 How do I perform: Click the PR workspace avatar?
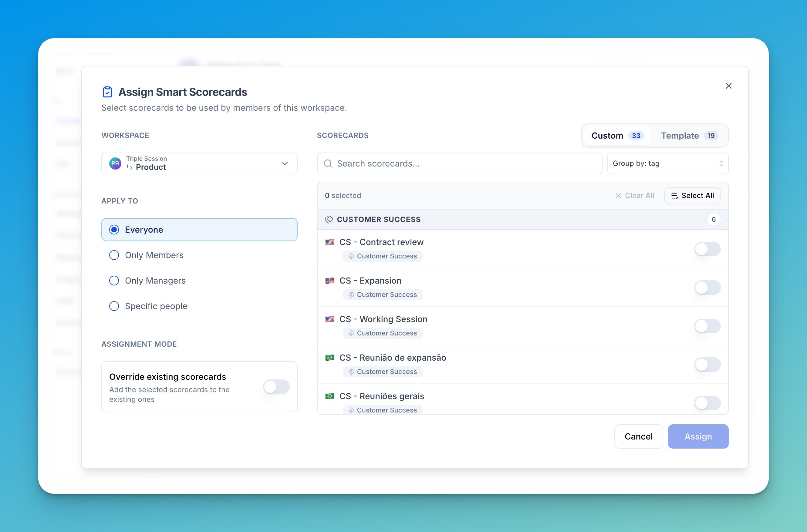click(115, 163)
